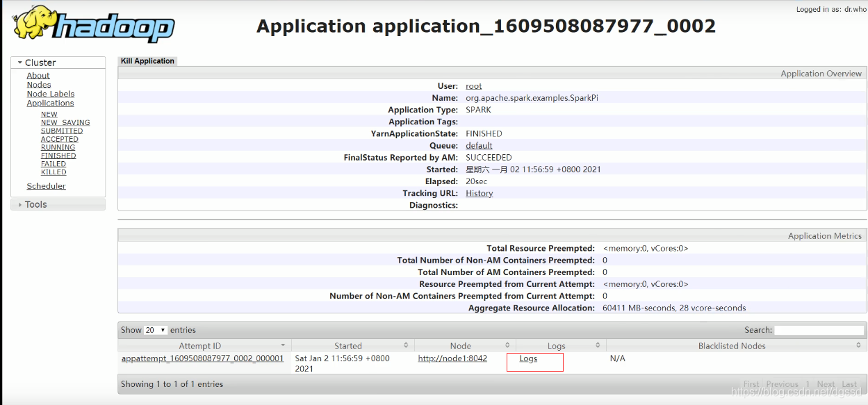Open the Nodes link in sidebar

coord(39,85)
